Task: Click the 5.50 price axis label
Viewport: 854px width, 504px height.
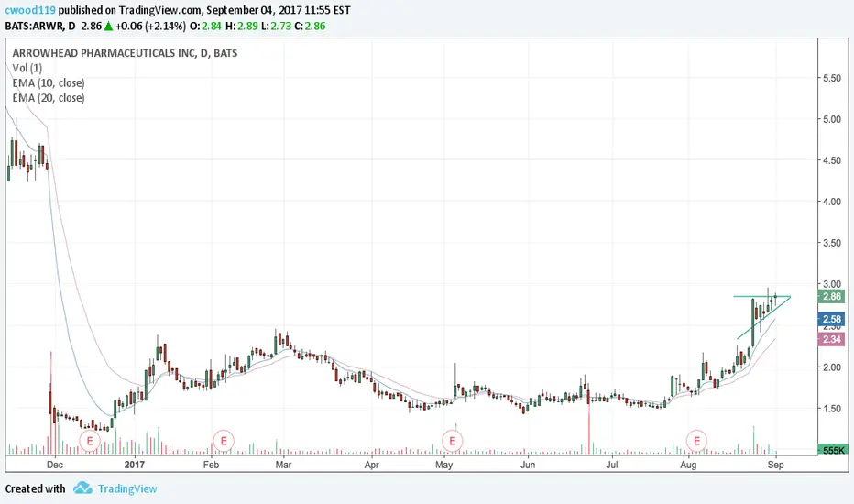Action: pos(832,78)
